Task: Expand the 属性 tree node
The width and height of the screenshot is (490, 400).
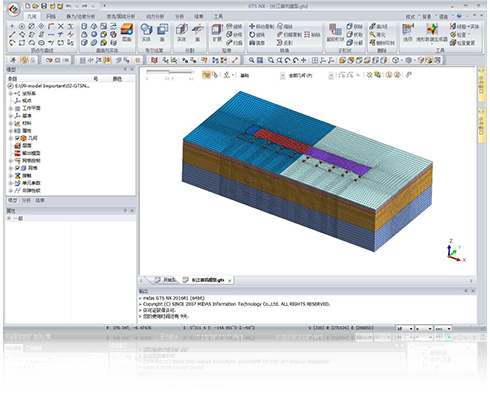Action: 11,131
